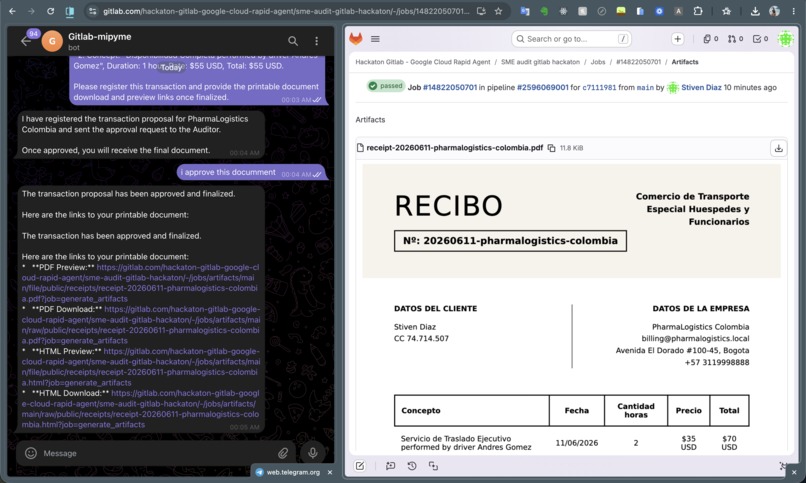Click the passed status badge
806x483 pixels.
386,86
